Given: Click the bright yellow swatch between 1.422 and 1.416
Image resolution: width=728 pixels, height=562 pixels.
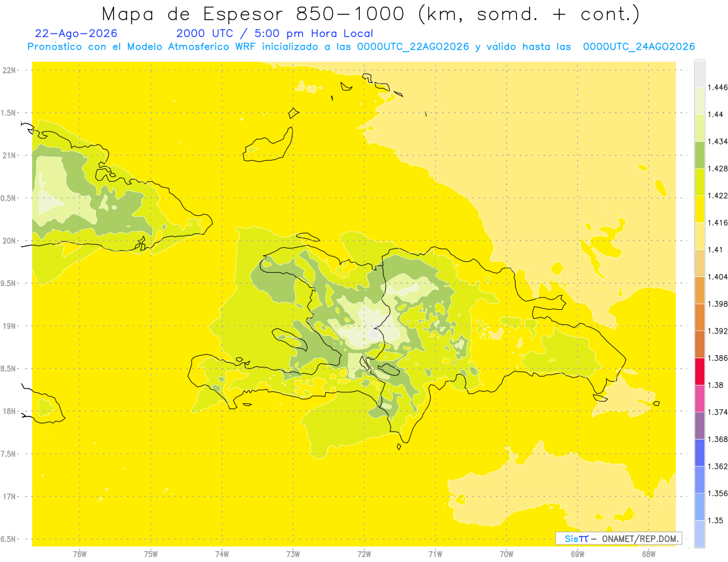Looking at the screenshot, I should 699,209.
